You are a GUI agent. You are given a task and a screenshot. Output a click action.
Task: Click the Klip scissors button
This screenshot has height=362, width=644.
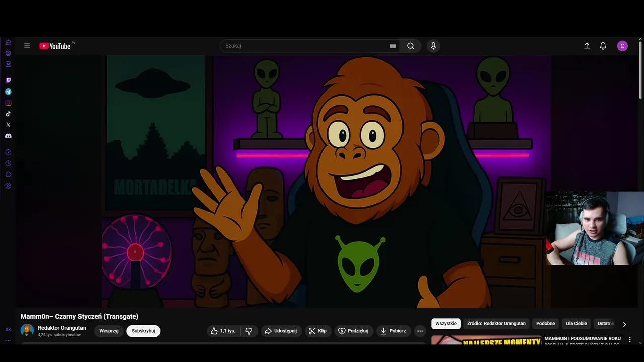317,331
